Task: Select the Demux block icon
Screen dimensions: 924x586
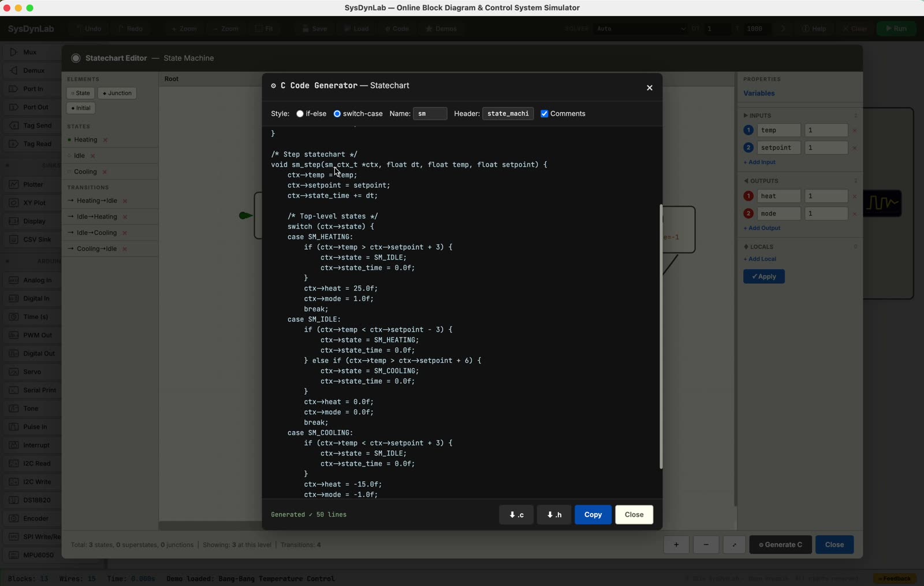Action: (x=13, y=71)
